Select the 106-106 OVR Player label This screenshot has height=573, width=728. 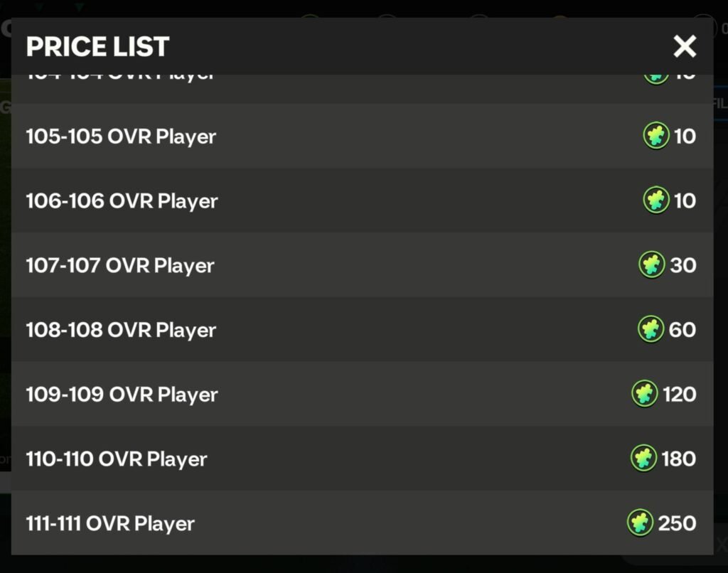(x=122, y=201)
